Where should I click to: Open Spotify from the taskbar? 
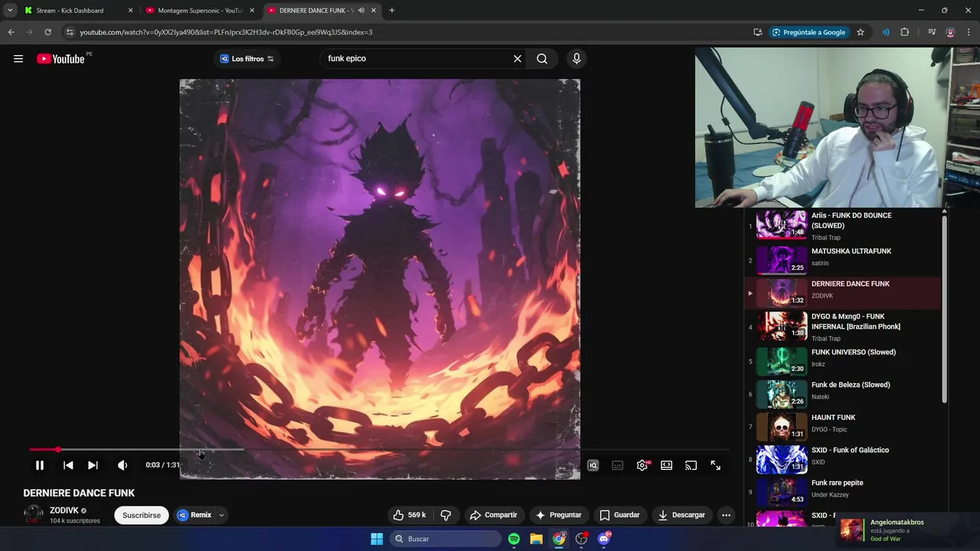point(514,539)
